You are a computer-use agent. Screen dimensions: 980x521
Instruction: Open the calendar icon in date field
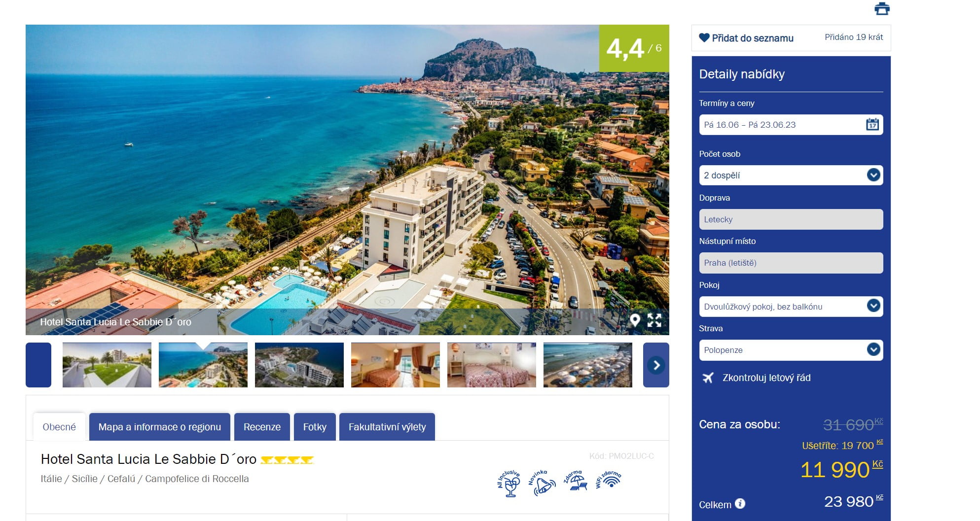pyautogui.click(x=872, y=124)
